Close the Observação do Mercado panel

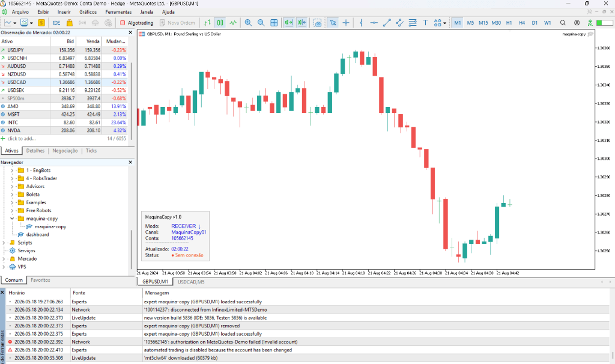(130, 32)
